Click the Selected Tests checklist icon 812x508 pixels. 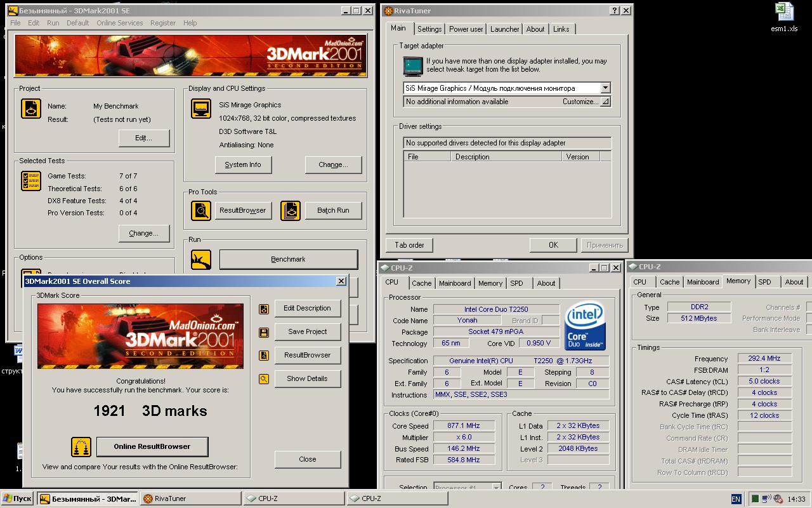click(31, 181)
